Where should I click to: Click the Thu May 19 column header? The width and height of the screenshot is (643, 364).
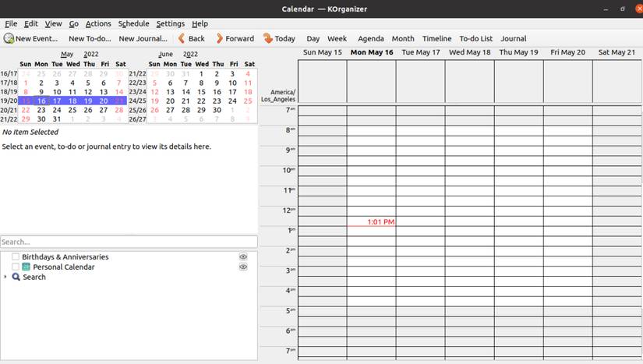(519, 52)
